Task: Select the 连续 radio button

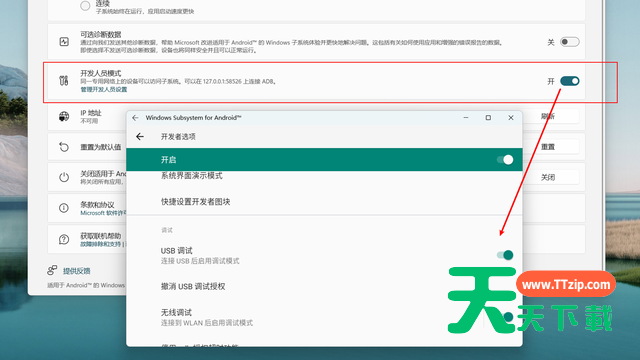Action: [x=85, y=6]
